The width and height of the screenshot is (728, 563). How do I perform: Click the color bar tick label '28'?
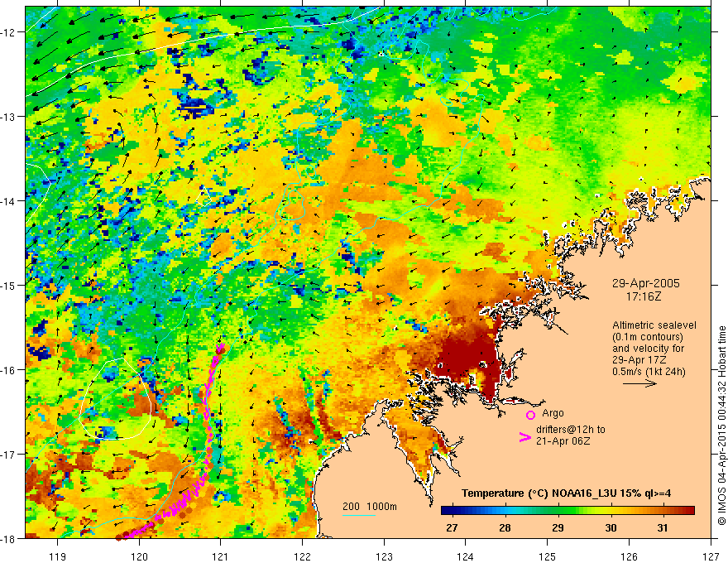tap(505, 527)
